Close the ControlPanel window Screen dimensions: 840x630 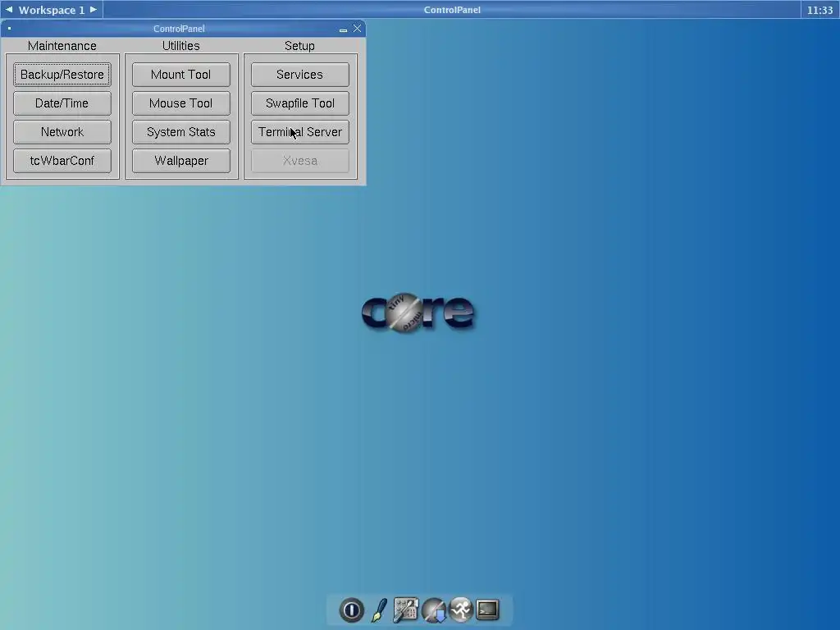coord(358,29)
